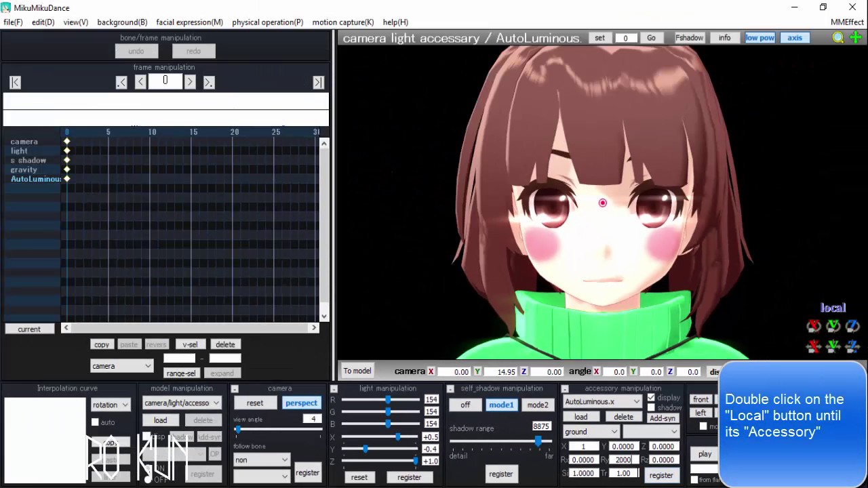This screenshot has width=868, height=488.
Task: Click the model manipulation load button
Action: tap(160, 420)
